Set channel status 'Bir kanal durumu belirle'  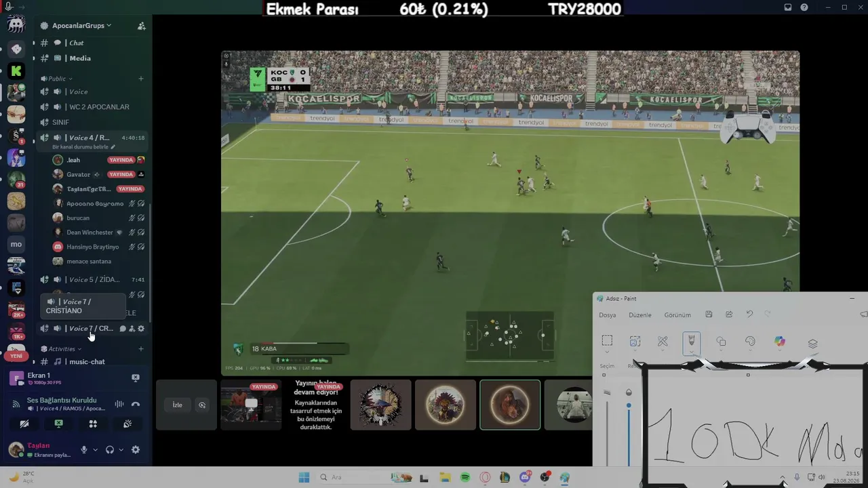(83, 147)
